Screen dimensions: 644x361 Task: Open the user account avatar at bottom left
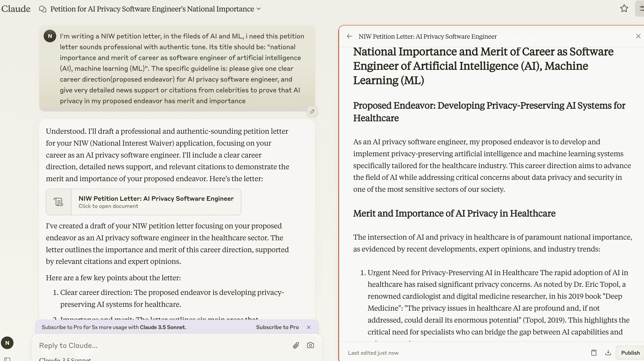coord(7,343)
